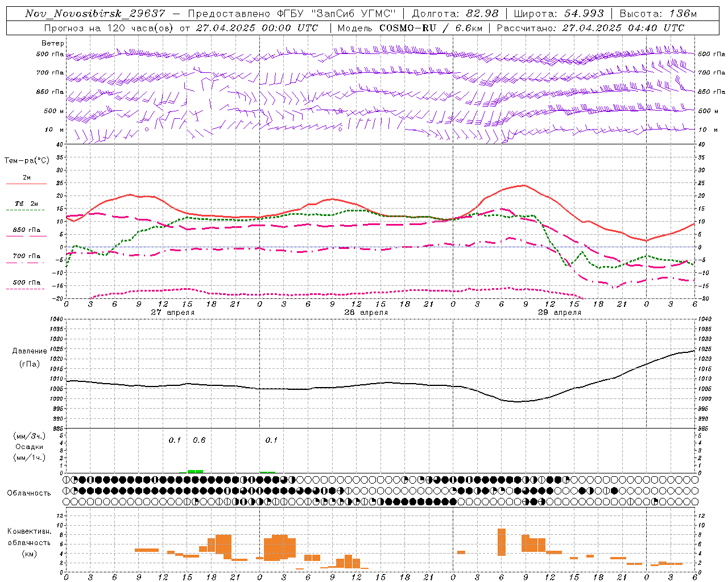Click the Высота: 136м value
This screenshot has height=582, width=728.
click(658, 14)
